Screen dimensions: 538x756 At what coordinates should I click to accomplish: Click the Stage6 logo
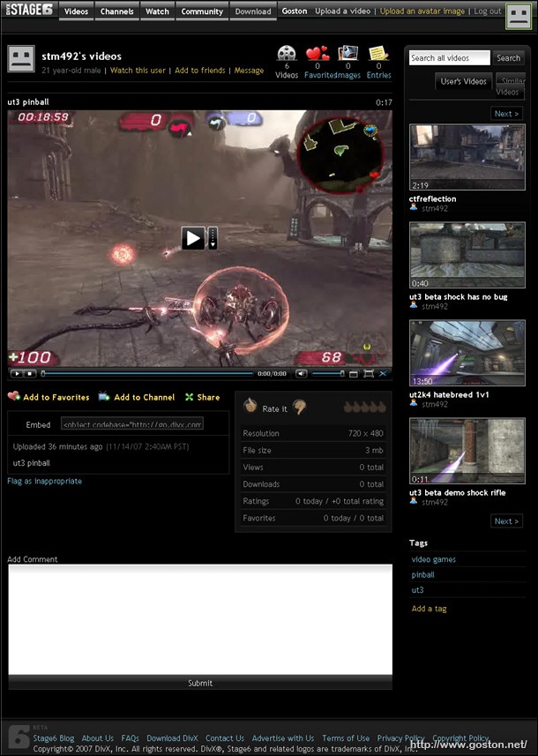(29, 9)
